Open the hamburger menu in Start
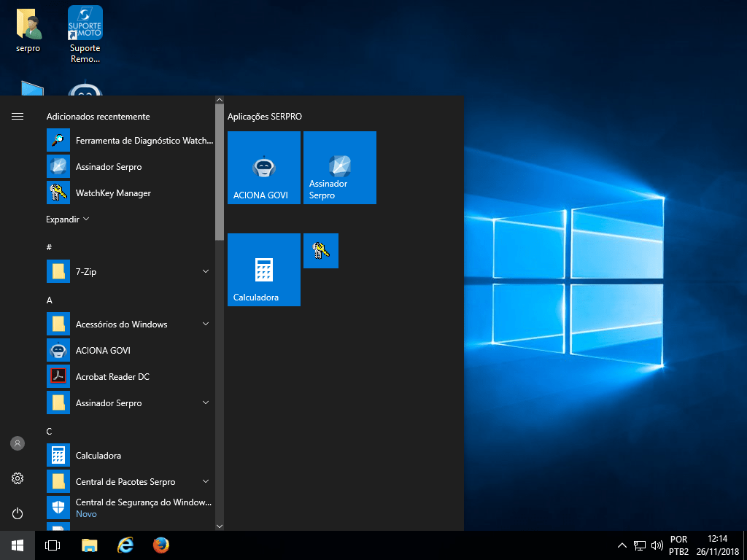 click(18, 117)
